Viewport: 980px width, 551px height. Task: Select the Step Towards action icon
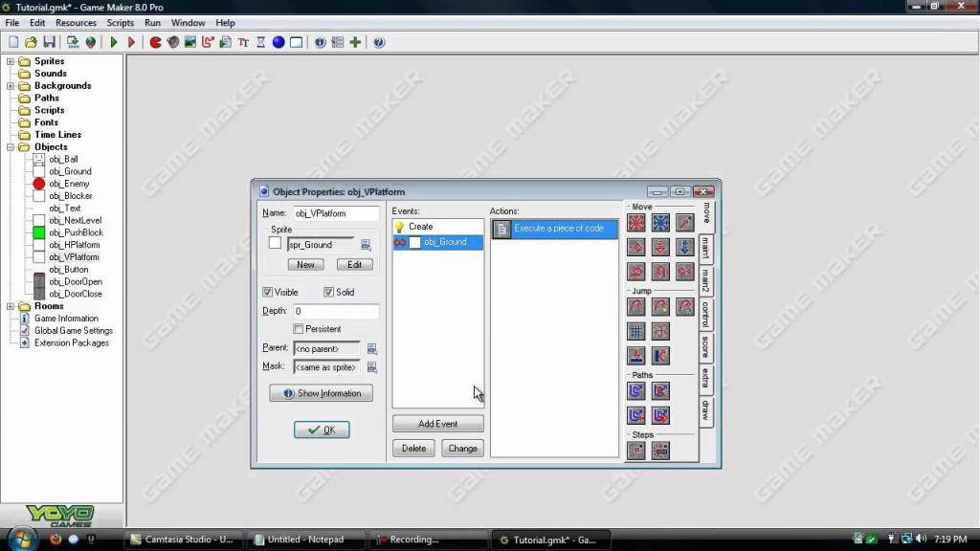click(636, 451)
